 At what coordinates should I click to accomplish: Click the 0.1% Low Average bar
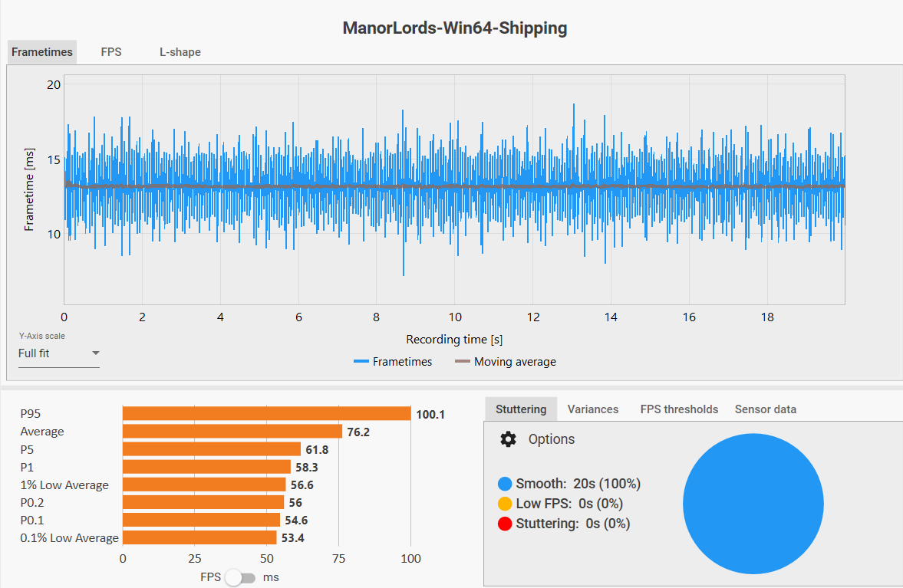click(199, 538)
